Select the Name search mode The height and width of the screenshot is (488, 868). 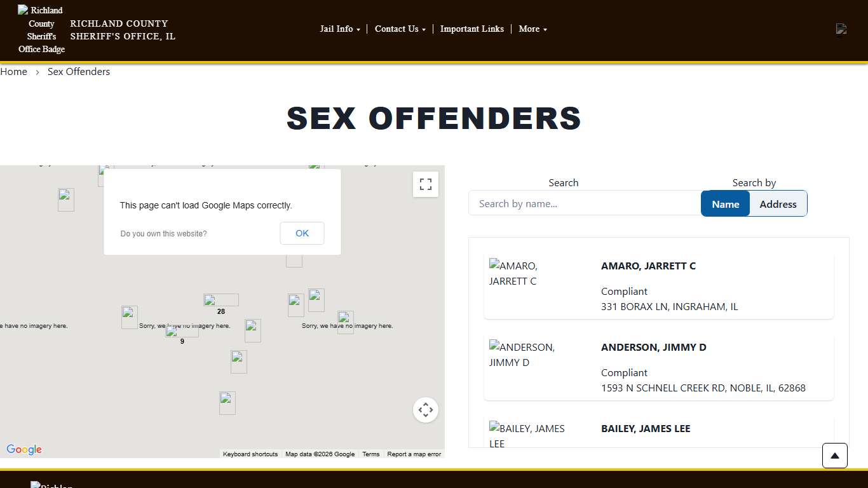725,203
